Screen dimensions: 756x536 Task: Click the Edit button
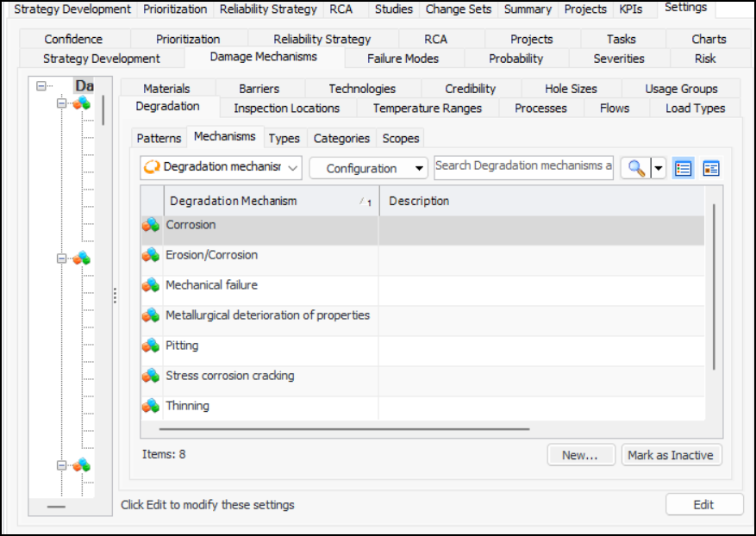pos(704,505)
